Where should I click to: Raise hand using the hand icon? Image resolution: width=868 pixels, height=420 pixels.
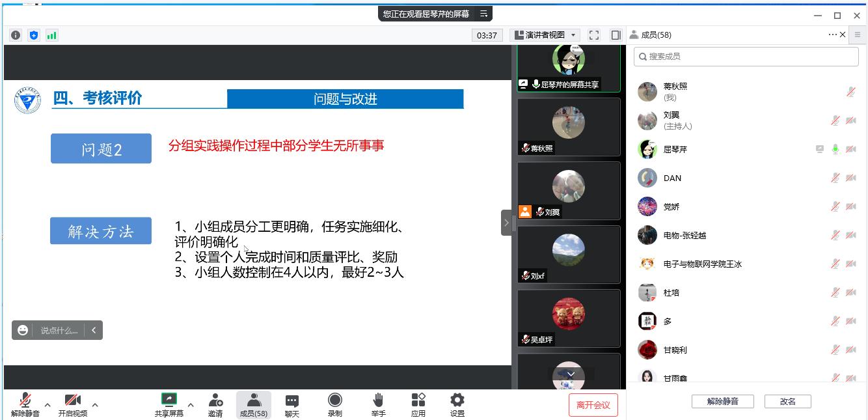pyautogui.click(x=378, y=400)
